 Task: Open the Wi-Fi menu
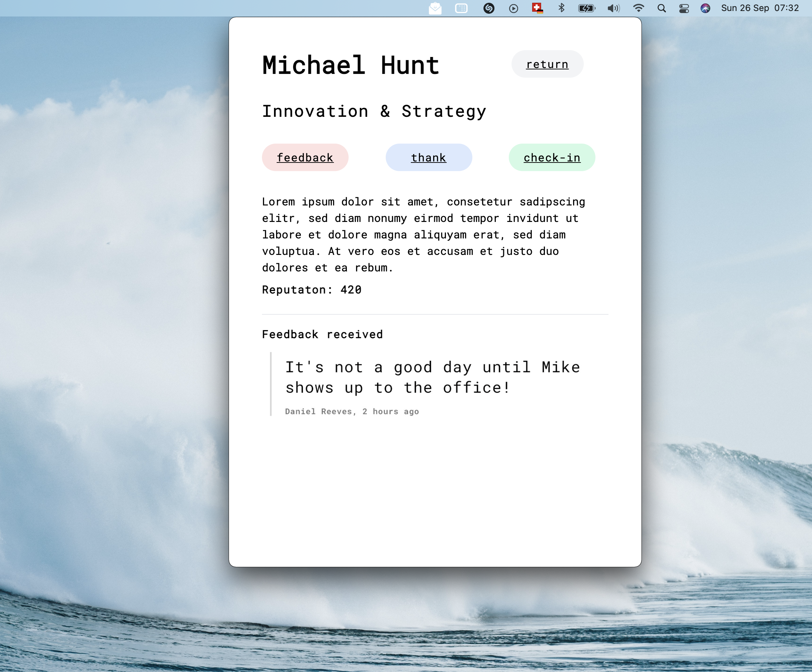(x=638, y=8)
